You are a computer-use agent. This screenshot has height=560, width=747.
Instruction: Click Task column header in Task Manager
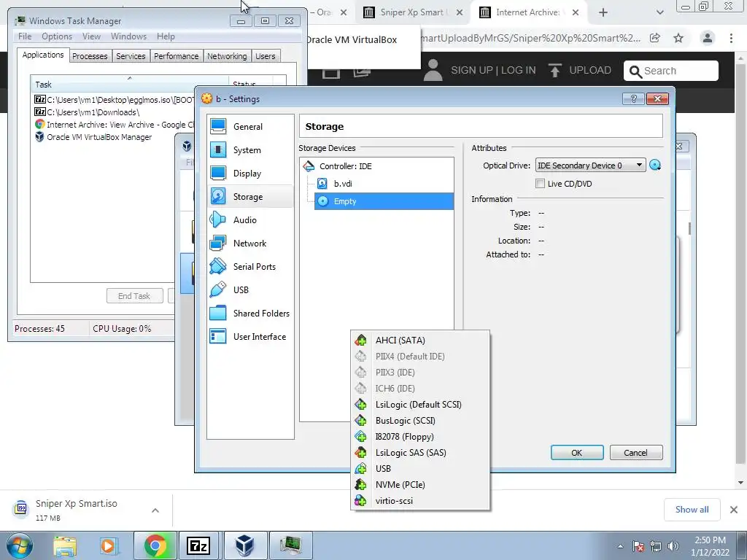pos(128,85)
